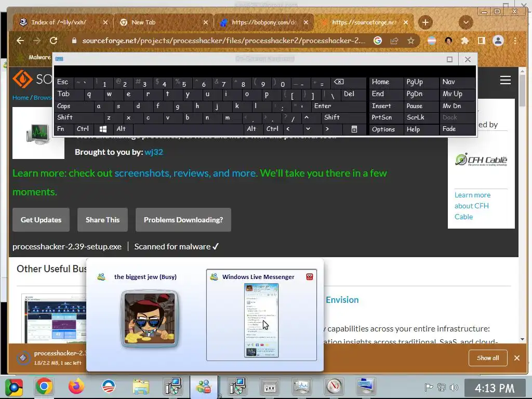Open on-screen keyboard Options
Viewport: 532px width, 399px height.
pyautogui.click(x=386, y=129)
